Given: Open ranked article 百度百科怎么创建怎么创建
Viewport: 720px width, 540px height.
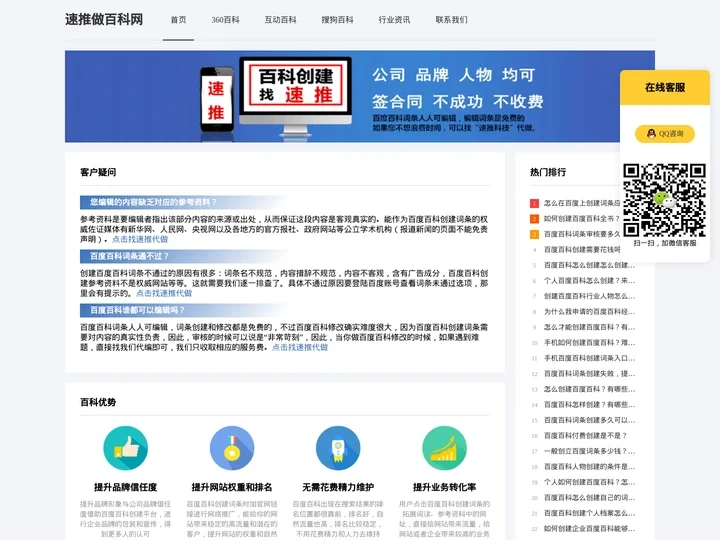Looking at the screenshot, I should (590, 265).
